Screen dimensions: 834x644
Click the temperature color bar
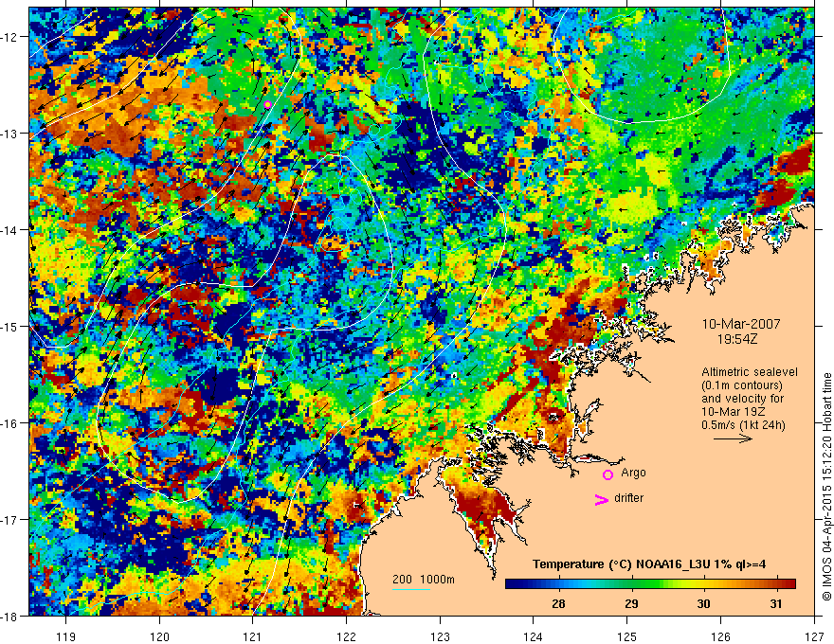pos(650,583)
